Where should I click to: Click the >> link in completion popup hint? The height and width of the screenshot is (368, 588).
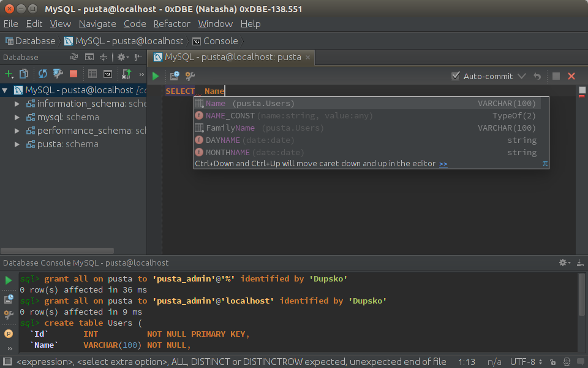[x=443, y=164]
